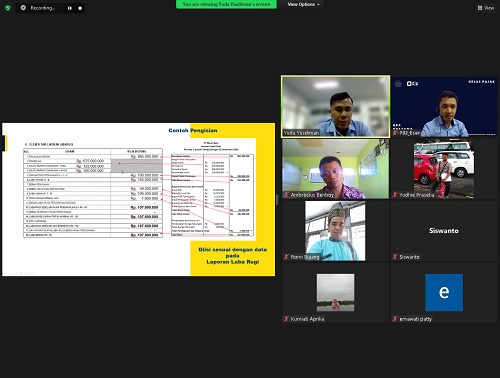Image resolution: width=500 pixels, height=378 pixels.
Task: Pause the recording
Action: tap(70, 8)
